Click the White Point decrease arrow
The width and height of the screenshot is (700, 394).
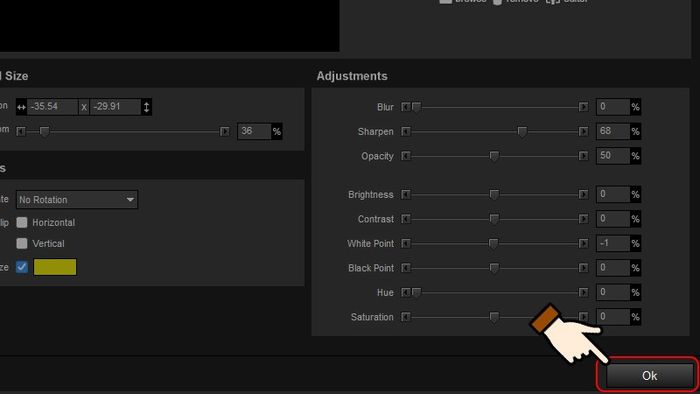click(406, 244)
